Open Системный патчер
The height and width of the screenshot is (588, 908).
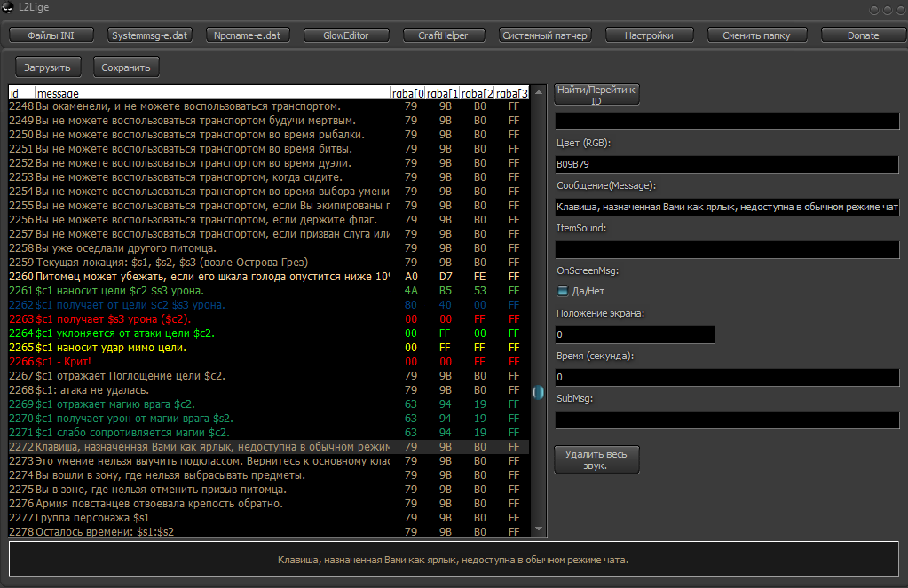544,35
